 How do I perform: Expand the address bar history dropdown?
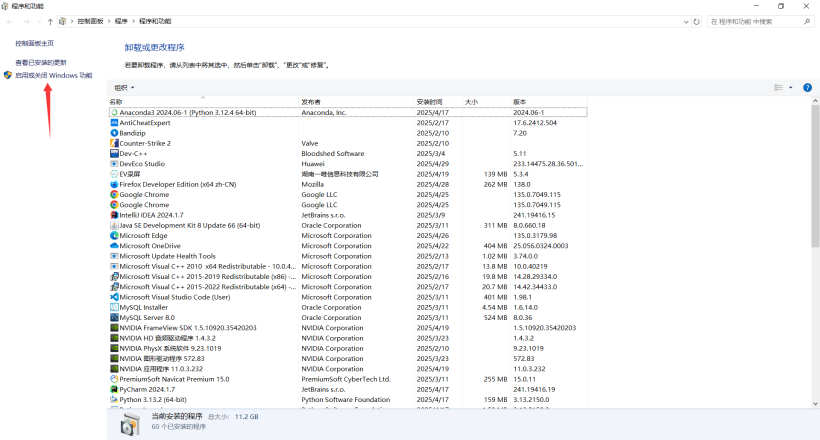coord(686,21)
